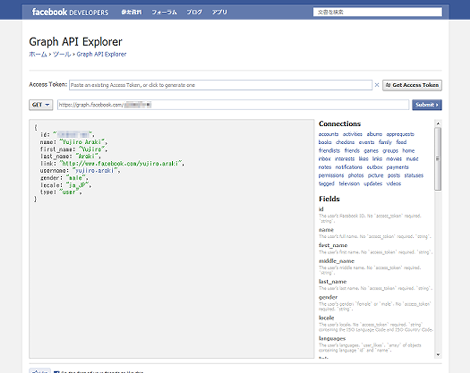Select the tagged connection
Screen dimensions: 470x373
coord(326,184)
